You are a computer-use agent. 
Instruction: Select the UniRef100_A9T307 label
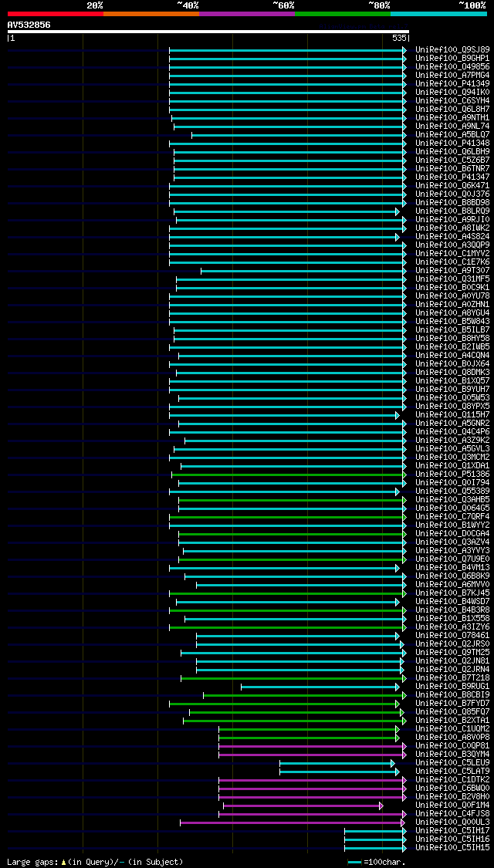pos(452,271)
